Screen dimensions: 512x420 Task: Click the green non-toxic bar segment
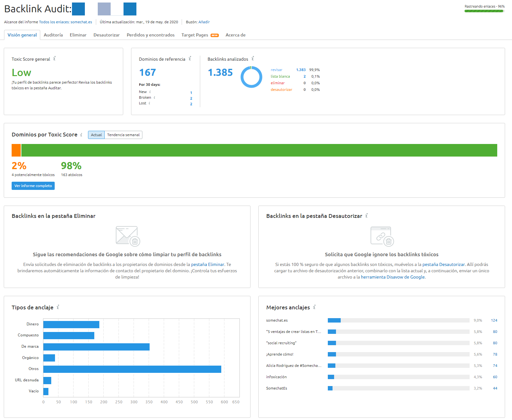point(259,150)
